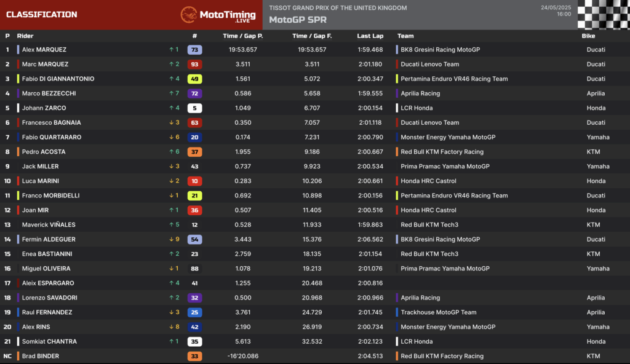
Task: Click the Rider column header
Action: click(25, 36)
